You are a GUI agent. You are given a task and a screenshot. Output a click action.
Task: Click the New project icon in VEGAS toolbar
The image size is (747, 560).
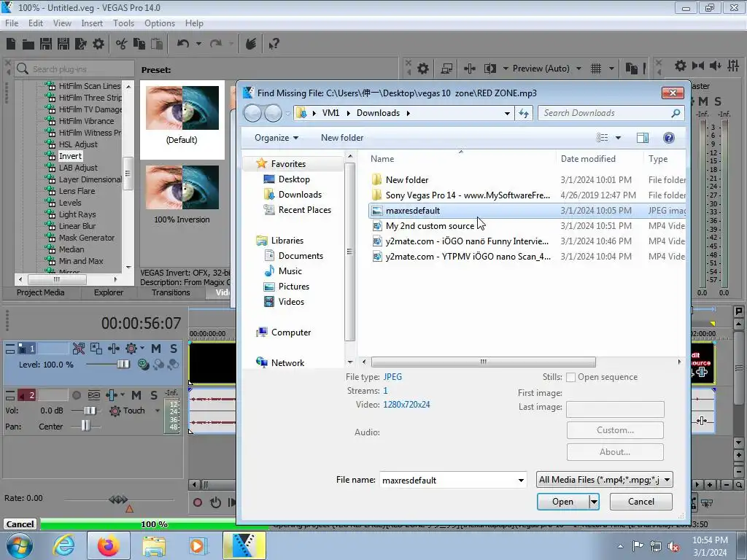tap(11, 44)
